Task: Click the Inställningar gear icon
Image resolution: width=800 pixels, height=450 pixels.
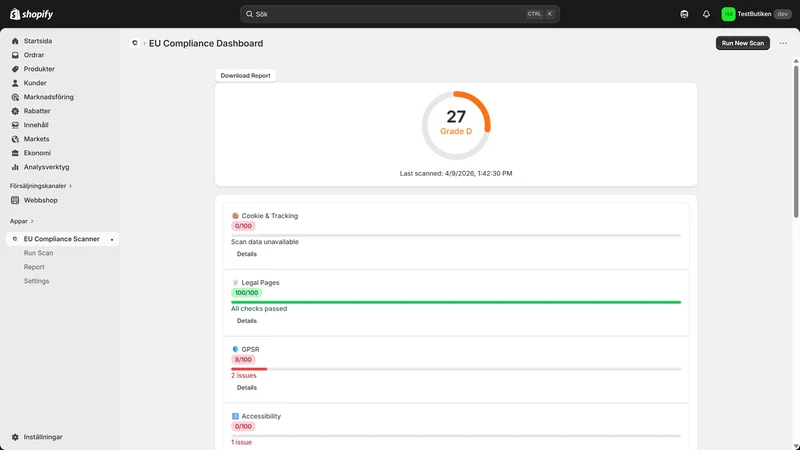Action: 15,437
